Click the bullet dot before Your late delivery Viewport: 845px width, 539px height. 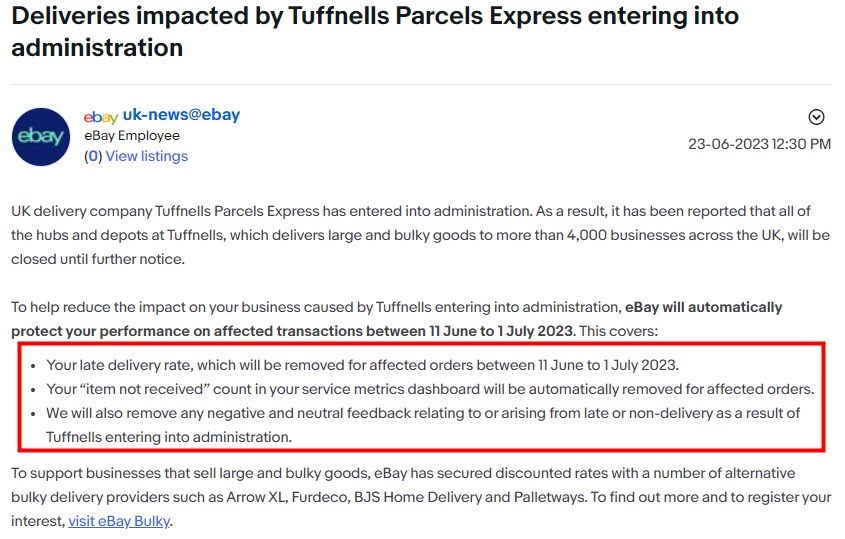click(x=33, y=367)
